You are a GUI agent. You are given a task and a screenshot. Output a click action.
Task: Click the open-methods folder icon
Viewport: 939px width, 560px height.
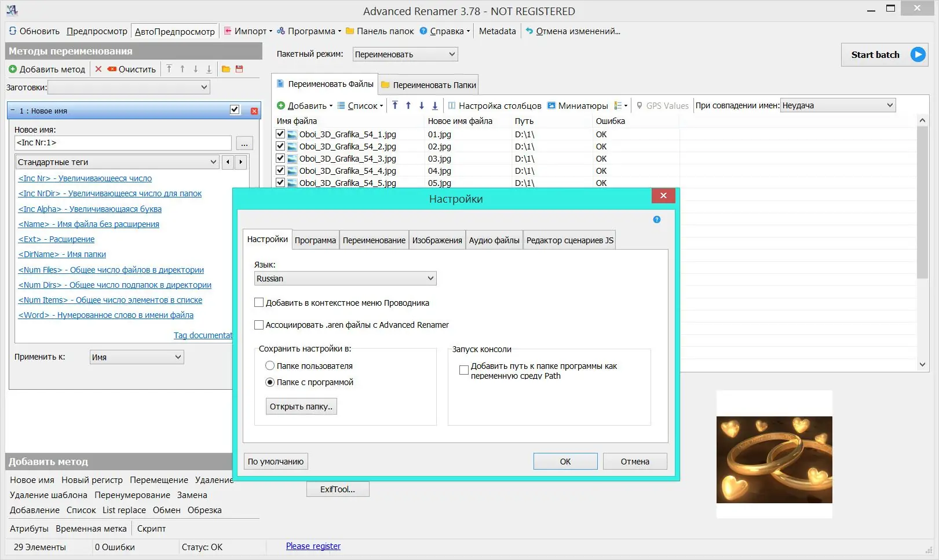pyautogui.click(x=226, y=69)
